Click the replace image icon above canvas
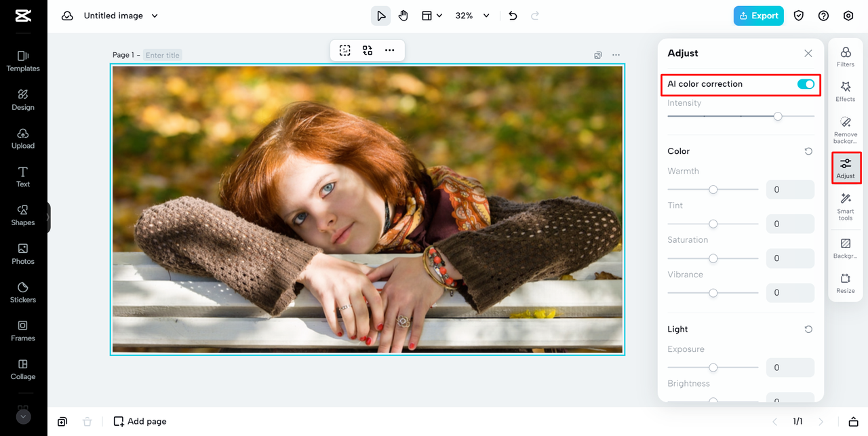Viewport: 868px width, 436px height. pos(368,50)
